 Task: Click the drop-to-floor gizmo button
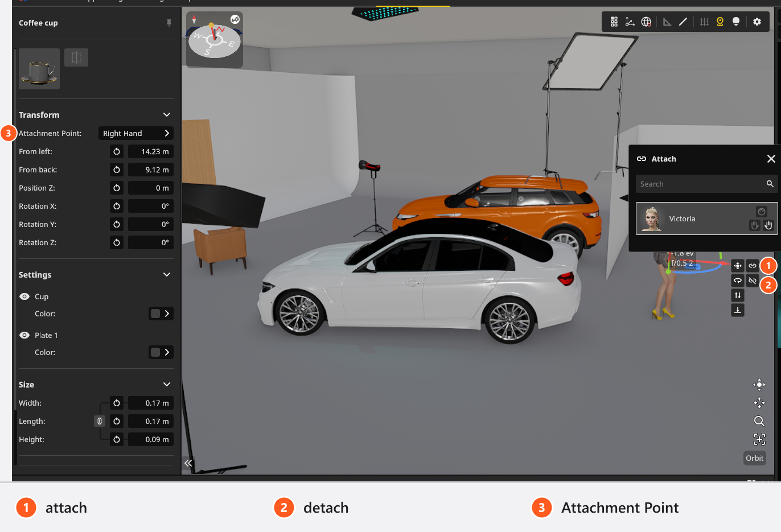[x=738, y=310]
